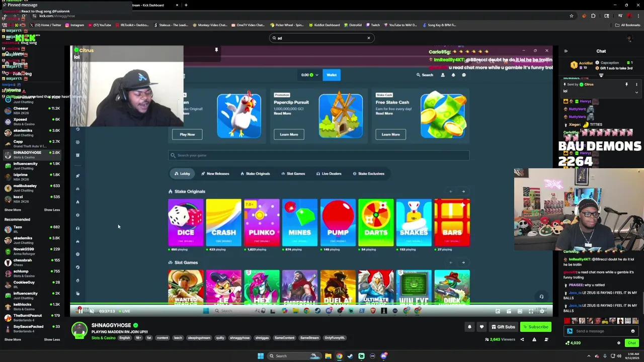Screen dimensions: 644x362
Task: Select the Lobby tab
Action: tap(182, 173)
